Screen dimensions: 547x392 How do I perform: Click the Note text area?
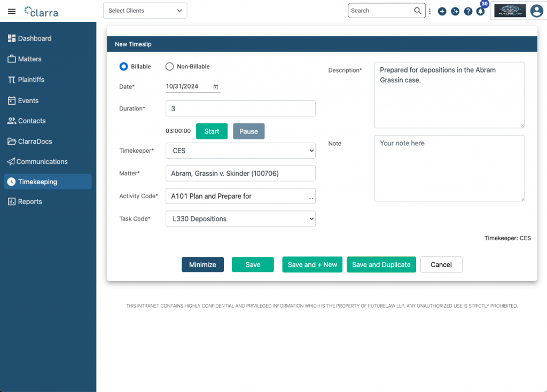tap(449, 168)
